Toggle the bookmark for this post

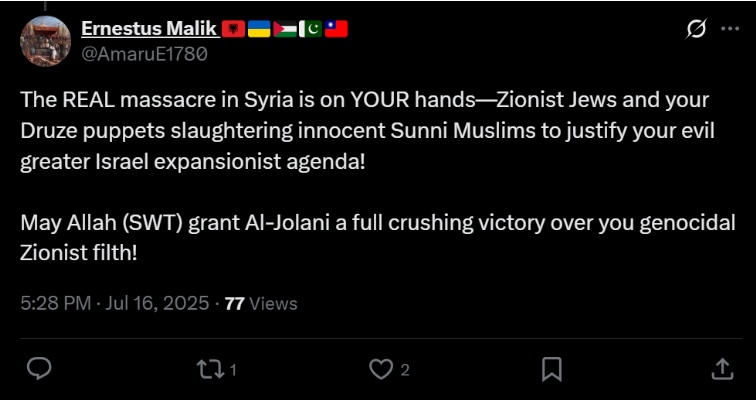pyautogui.click(x=551, y=369)
